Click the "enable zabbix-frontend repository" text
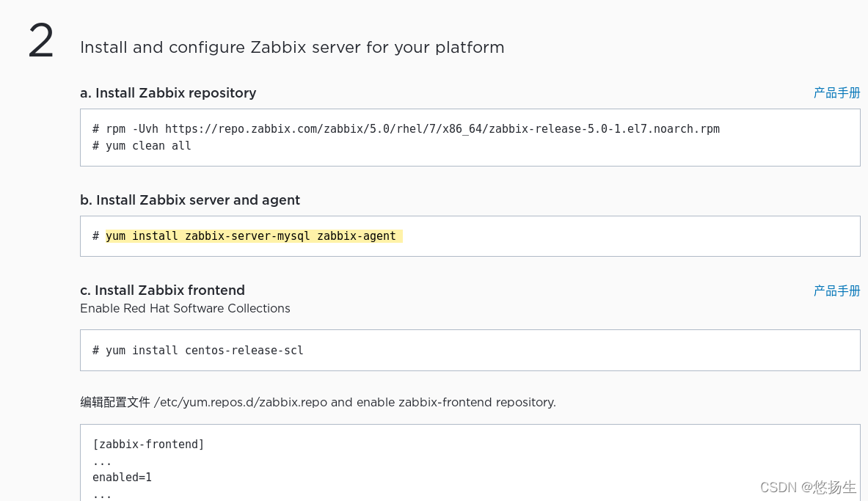 click(x=455, y=403)
